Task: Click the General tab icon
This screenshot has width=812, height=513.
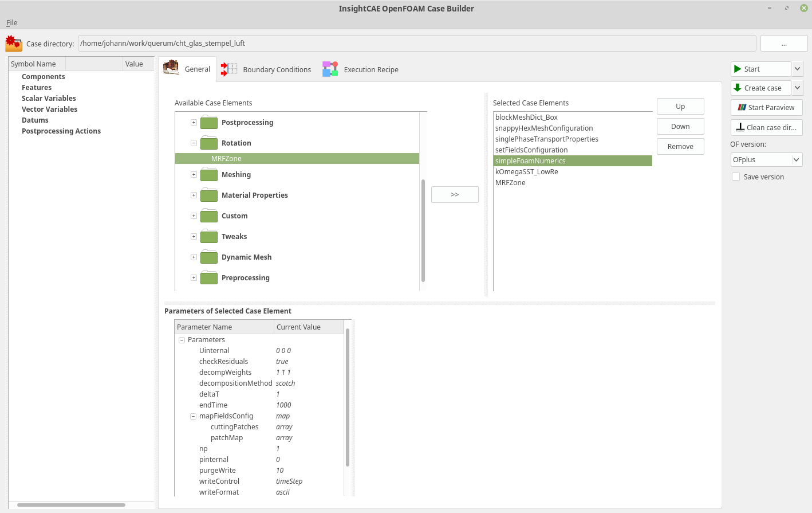Action: pyautogui.click(x=171, y=68)
